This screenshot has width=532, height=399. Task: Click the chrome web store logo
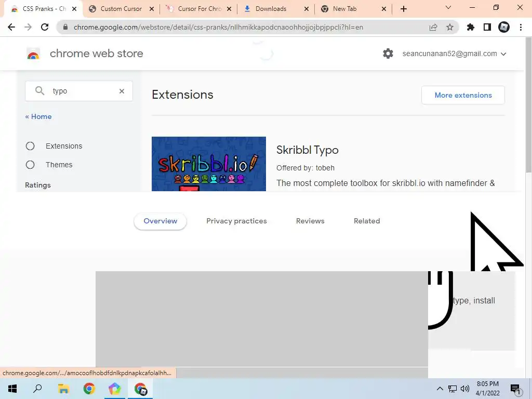33,54
